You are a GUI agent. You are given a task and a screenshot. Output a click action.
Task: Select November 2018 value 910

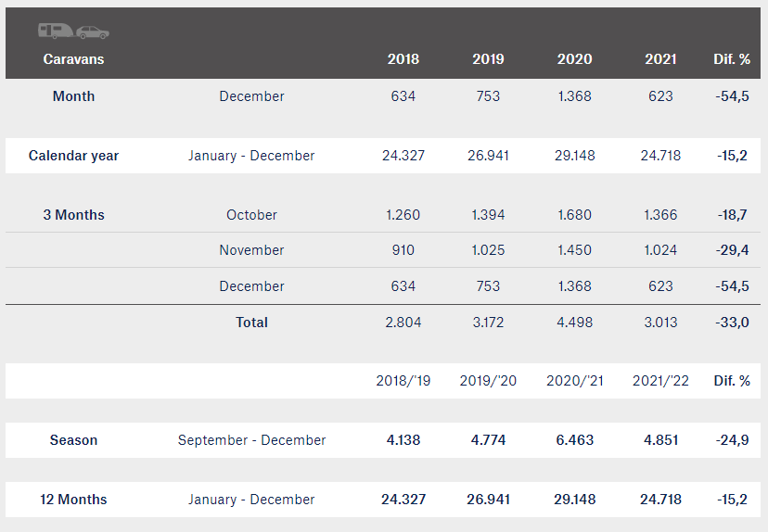pyautogui.click(x=403, y=250)
